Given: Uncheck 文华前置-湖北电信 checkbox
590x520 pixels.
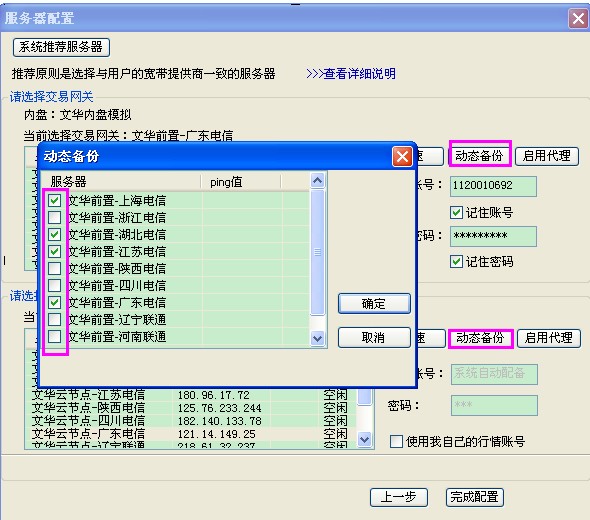Looking at the screenshot, I should pyautogui.click(x=55, y=234).
